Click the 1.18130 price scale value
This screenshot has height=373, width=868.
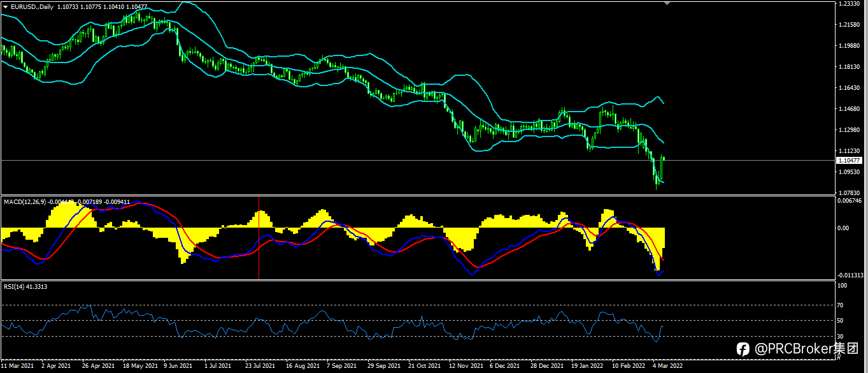click(x=849, y=67)
